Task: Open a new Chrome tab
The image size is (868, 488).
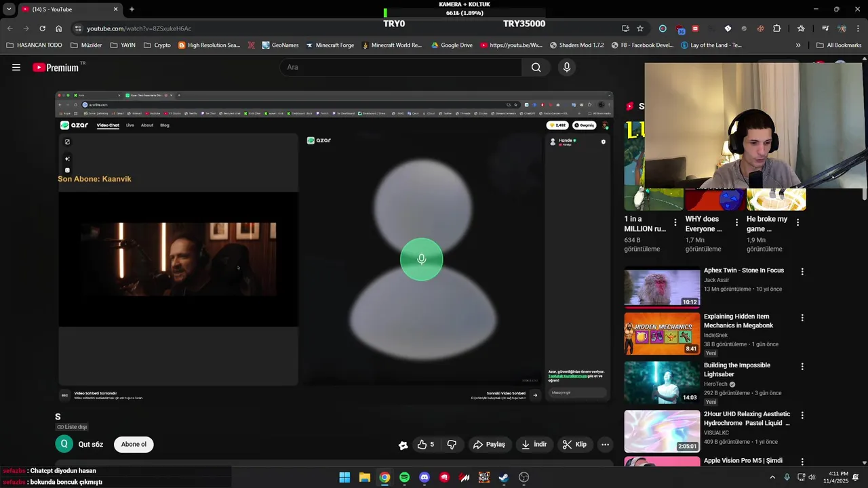Action: coord(132,9)
